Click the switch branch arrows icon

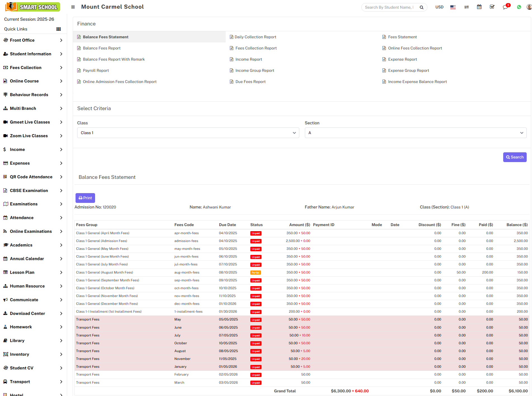point(466,7)
